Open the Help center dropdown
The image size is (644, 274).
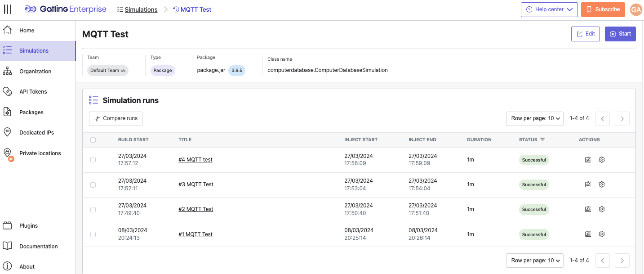pyautogui.click(x=549, y=9)
